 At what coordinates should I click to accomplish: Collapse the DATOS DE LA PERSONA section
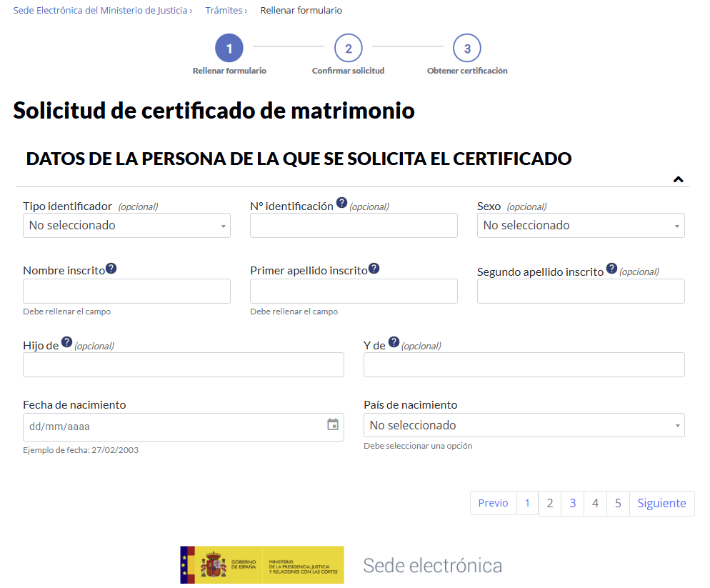click(679, 177)
